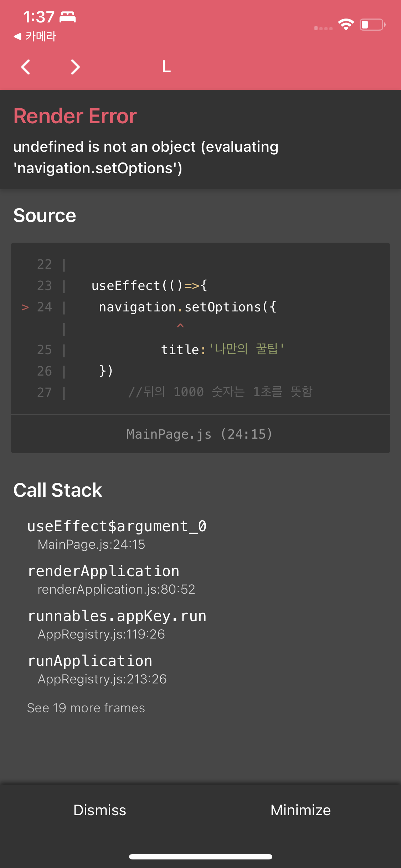401x868 pixels.
Task: Tap the Render Error heading
Action: pos(75,116)
